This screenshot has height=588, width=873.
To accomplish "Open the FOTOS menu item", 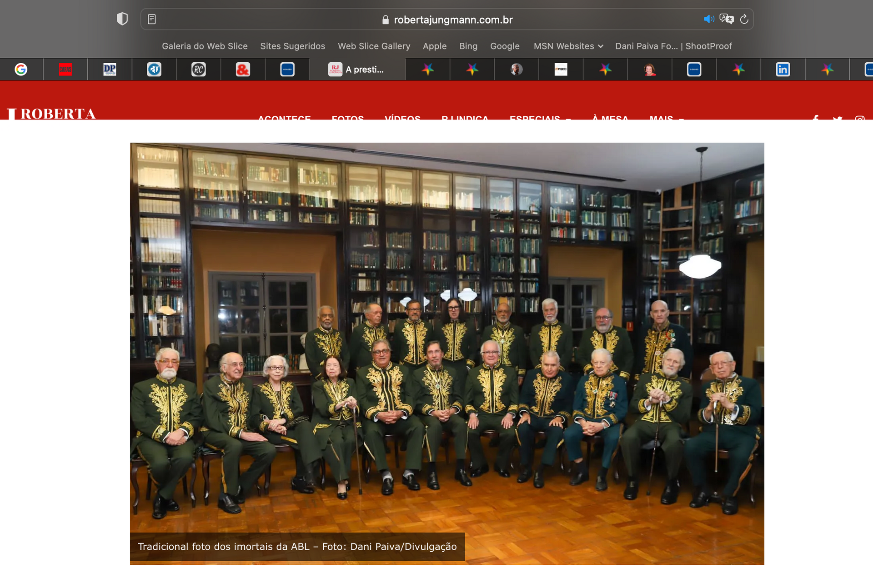I will click(x=347, y=117).
